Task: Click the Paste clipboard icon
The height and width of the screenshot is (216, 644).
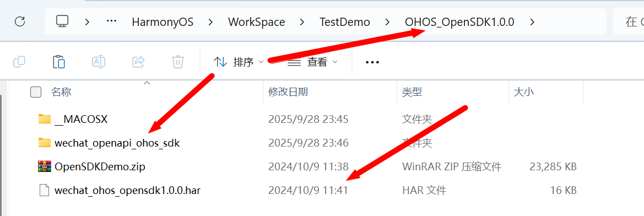Action: [59, 62]
